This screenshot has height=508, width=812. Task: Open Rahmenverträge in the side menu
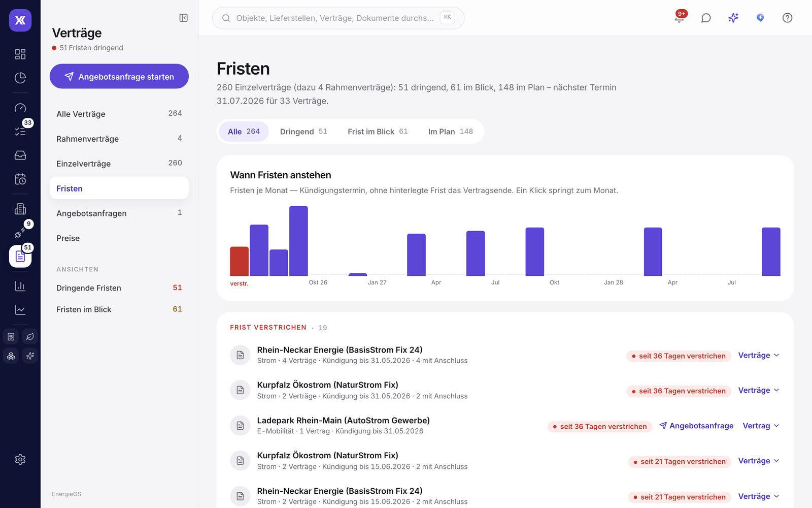(119, 139)
